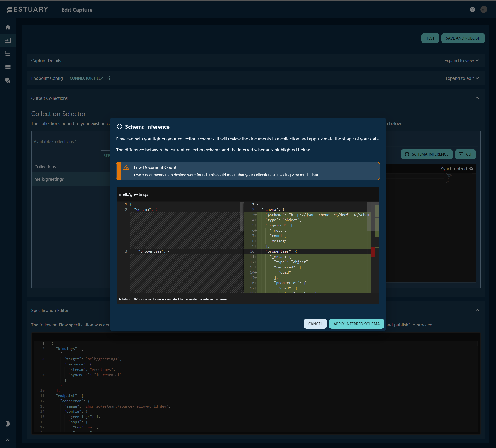Click the "count" line in inferred schema

[x=278, y=236]
